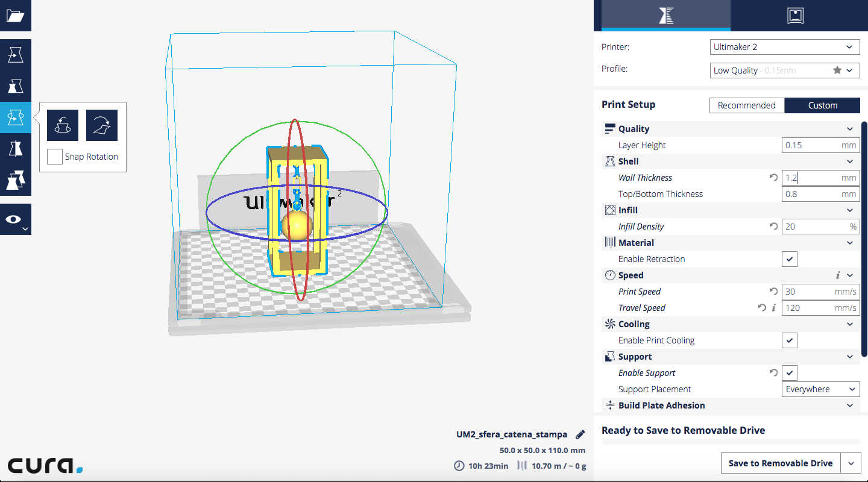Click the Infill Density input field

(820, 227)
